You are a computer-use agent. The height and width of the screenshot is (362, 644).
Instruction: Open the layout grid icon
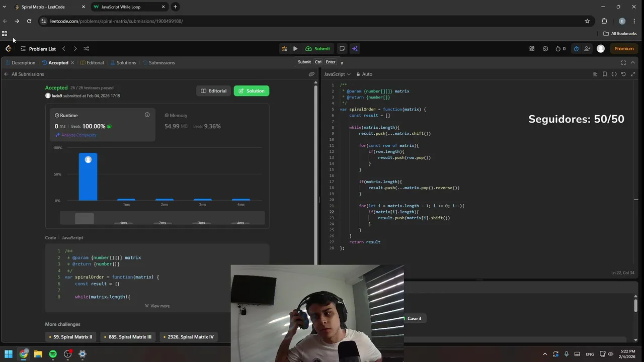pyautogui.click(x=532, y=49)
